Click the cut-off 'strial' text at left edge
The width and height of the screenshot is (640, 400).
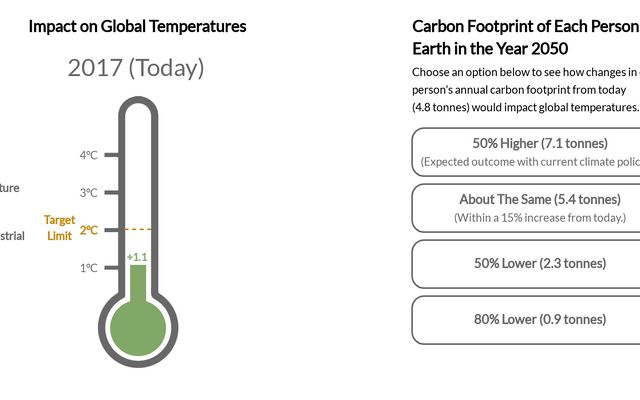[12, 237]
